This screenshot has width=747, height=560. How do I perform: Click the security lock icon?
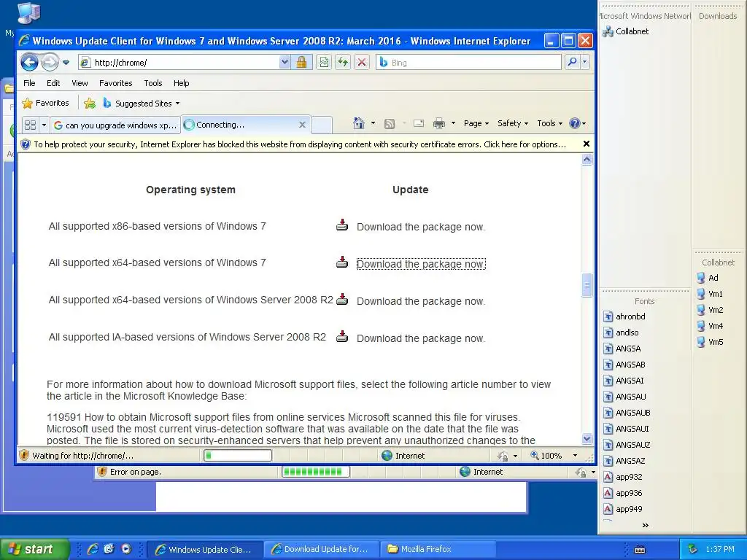point(301,63)
